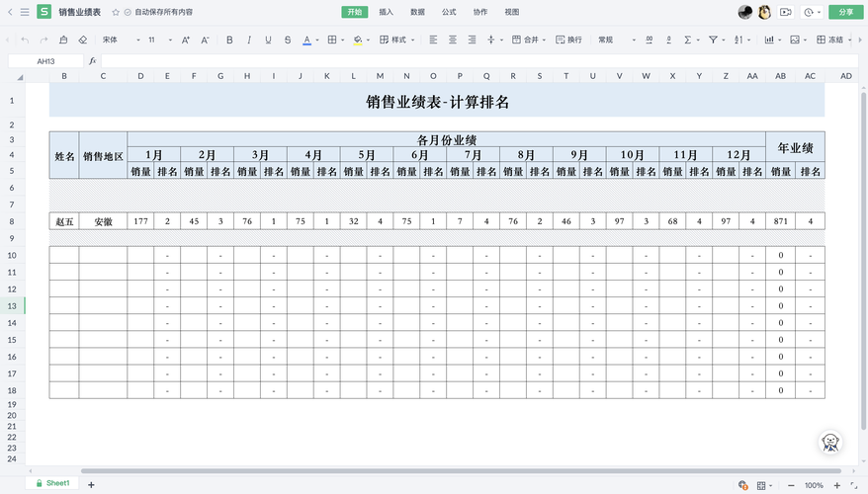The image size is (868, 494).
Task: Switch to the 协作 tab
Action: pyautogui.click(x=480, y=12)
